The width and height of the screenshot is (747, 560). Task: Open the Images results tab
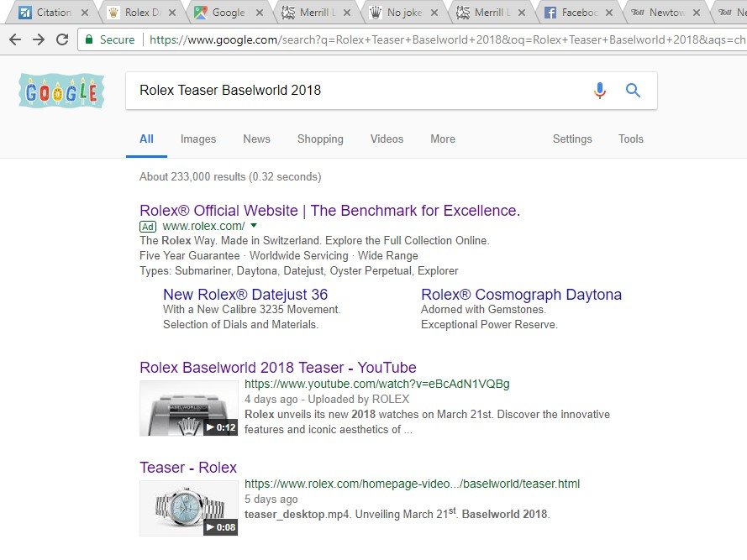point(198,139)
